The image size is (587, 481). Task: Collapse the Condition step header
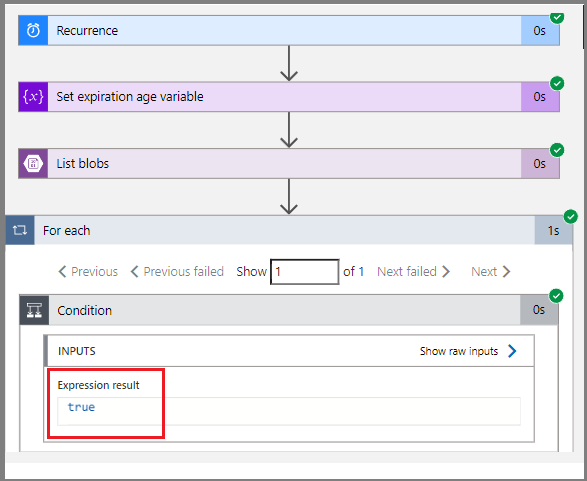click(x=289, y=310)
